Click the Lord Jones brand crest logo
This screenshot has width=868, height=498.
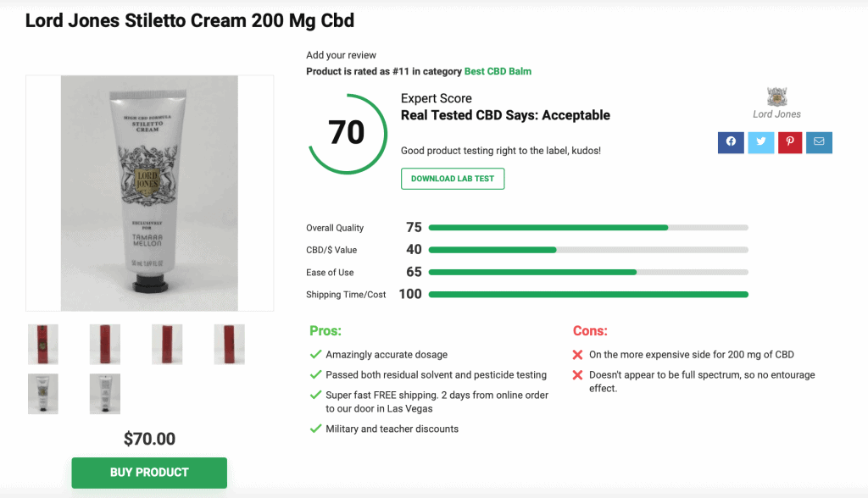tap(776, 96)
